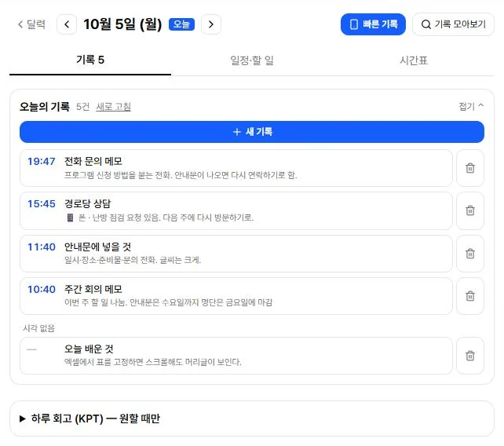Delete the 경로당 상담 record

point(470,210)
